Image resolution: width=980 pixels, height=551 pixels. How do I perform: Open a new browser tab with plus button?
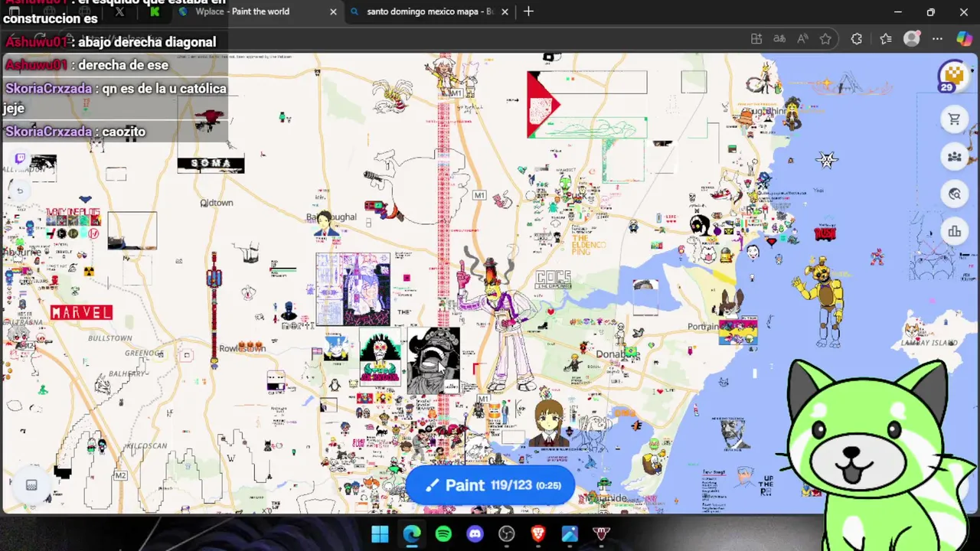pyautogui.click(x=528, y=11)
